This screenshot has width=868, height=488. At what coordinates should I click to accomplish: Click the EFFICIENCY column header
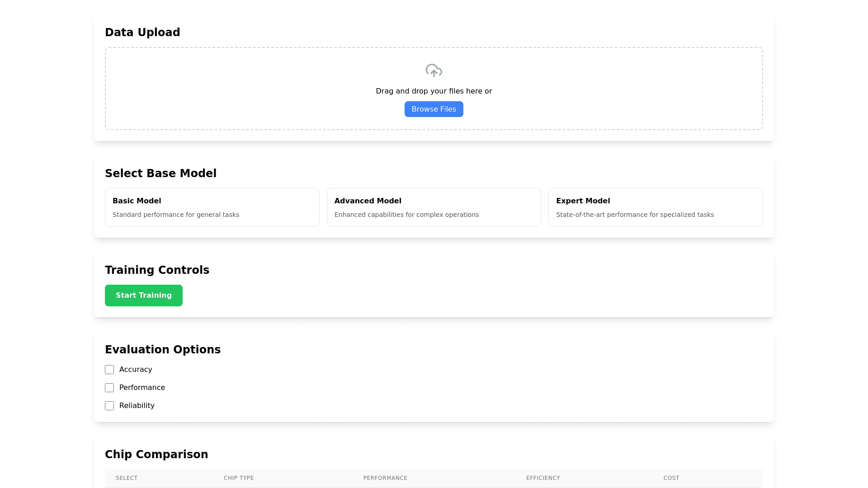coord(543,478)
